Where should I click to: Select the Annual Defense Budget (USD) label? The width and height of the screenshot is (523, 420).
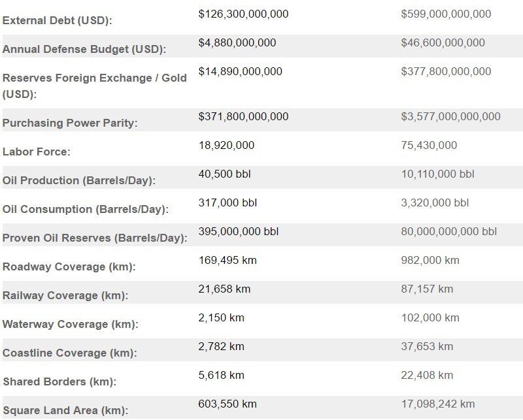pos(84,49)
